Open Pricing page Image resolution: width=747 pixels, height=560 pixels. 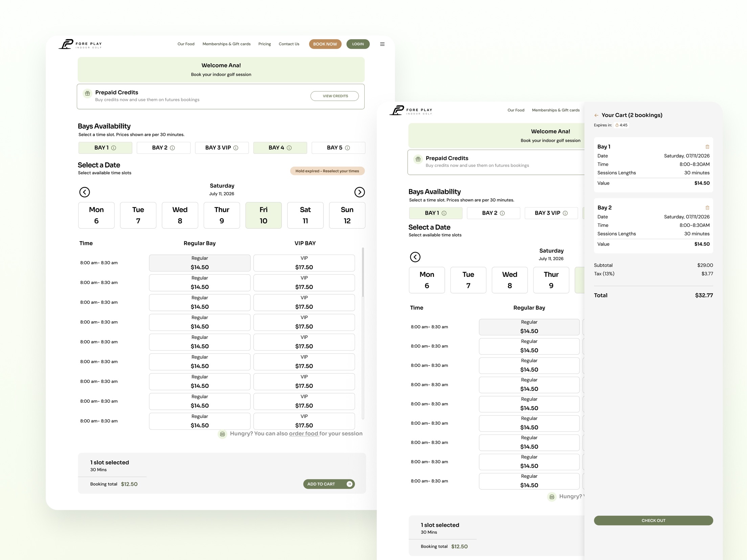tap(265, 44)
